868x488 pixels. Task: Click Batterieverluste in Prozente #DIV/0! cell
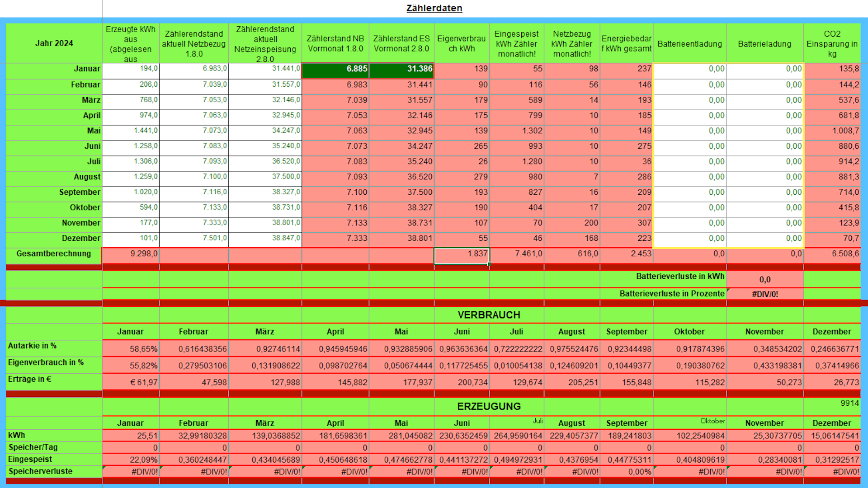[764, 294]
